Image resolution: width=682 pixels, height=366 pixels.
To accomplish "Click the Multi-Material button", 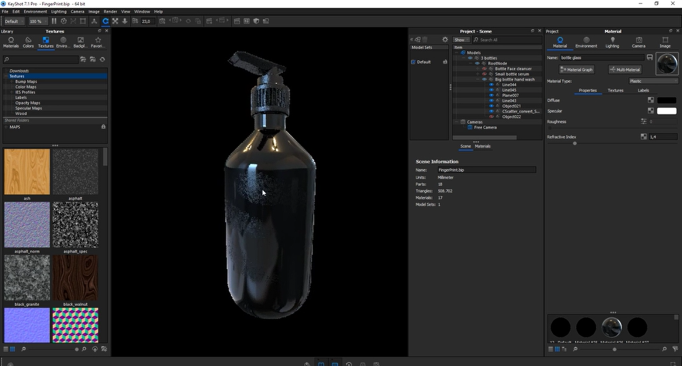I will coord(625,70).
